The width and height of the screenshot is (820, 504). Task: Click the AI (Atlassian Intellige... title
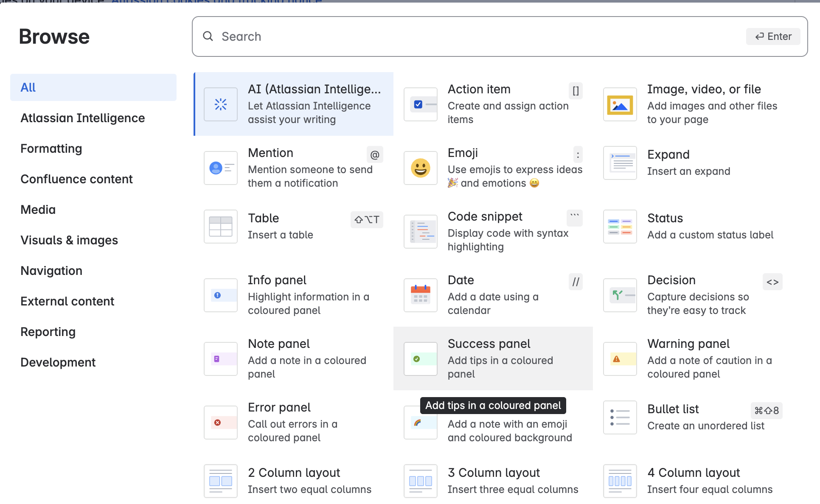(315, 89)
